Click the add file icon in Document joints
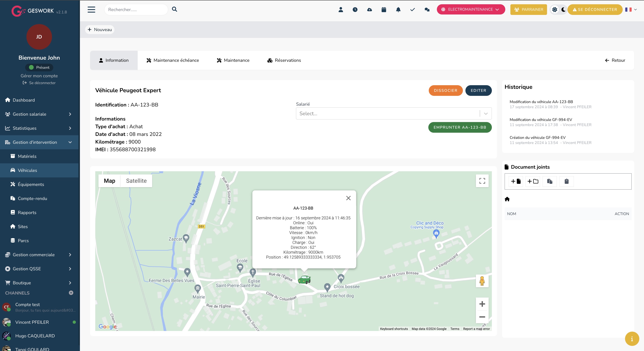 pyautogui.click(x=516, y=181)
